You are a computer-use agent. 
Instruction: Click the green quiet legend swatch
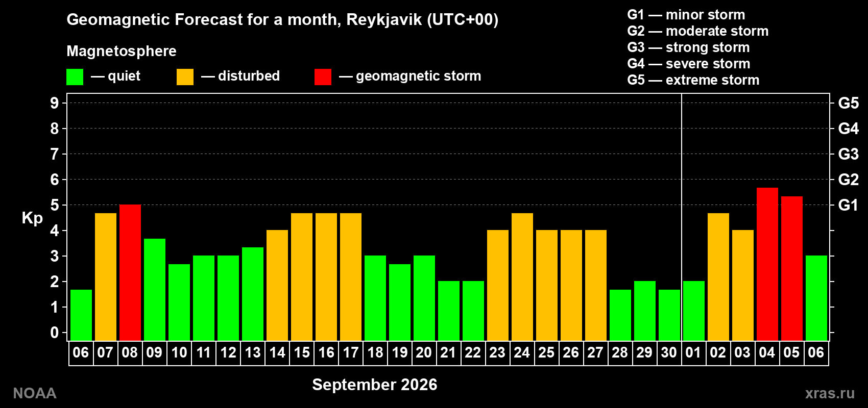click(x=75, y=77)
